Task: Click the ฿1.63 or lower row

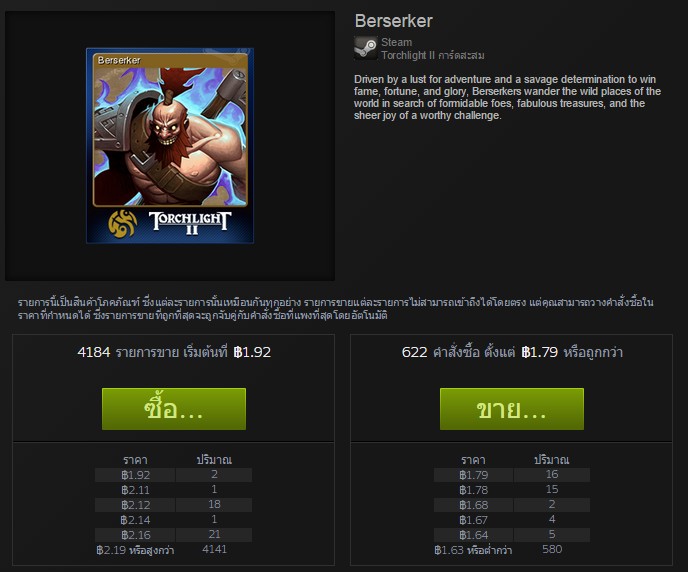Action: tap(512, 550)
